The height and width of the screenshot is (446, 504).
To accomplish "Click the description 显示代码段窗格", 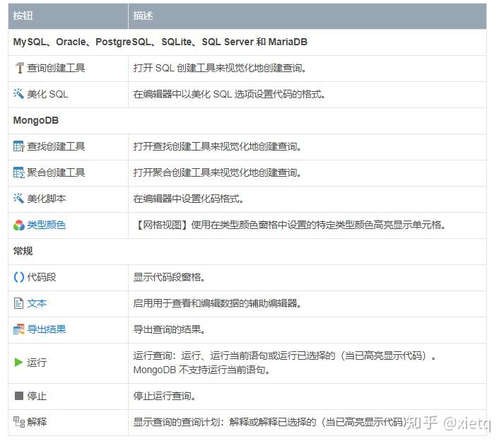I will (169, 277).
